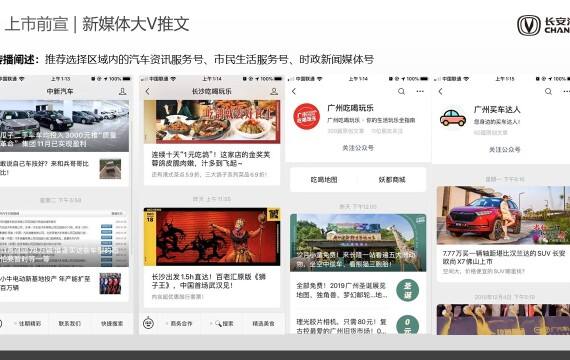570x360 pixels.
Task: Expand 搜索 bottom menu item
Action: pyautogui.click(x=222, y=323)
